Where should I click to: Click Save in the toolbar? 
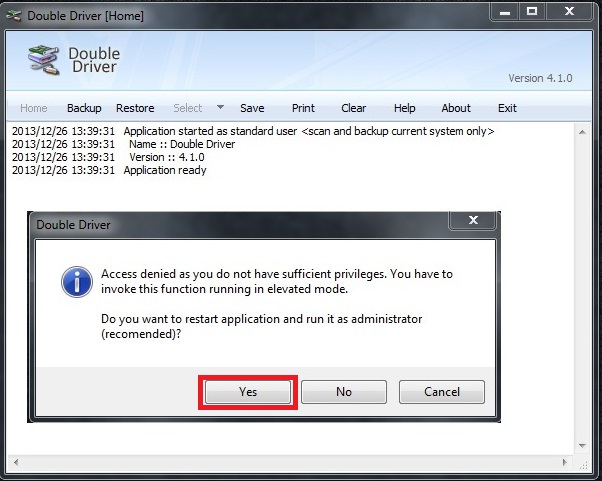[252, 108]
